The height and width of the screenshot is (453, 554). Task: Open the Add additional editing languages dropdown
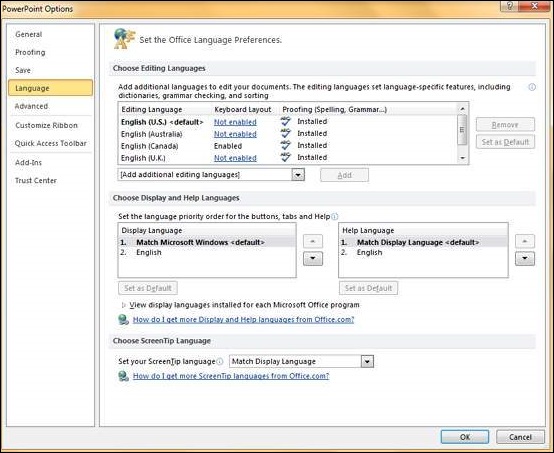click(x=298, y=175)
